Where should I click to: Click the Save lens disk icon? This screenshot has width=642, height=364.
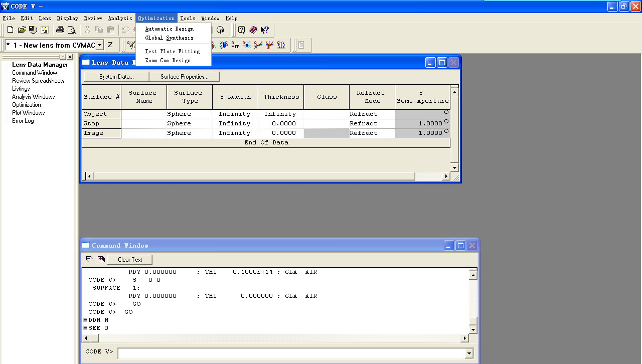(x=33, y=30)
